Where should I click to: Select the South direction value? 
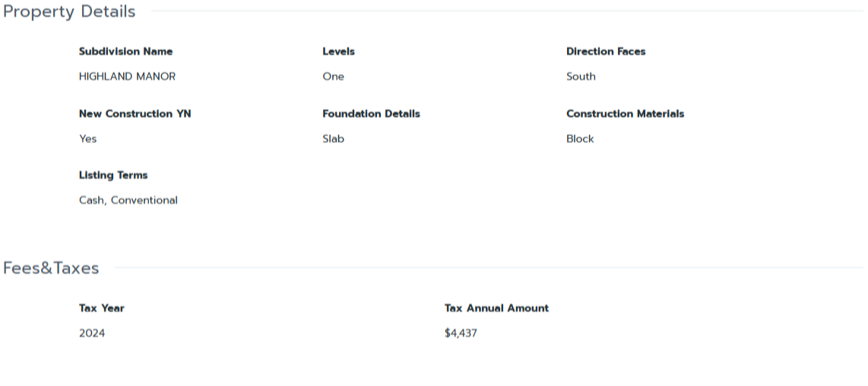coord(581,77)
